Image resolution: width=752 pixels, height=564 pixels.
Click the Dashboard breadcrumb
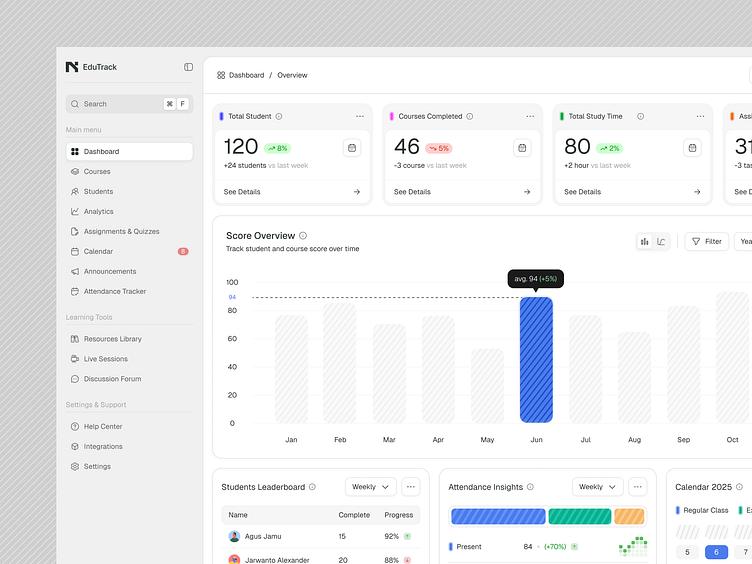(241, 75)
